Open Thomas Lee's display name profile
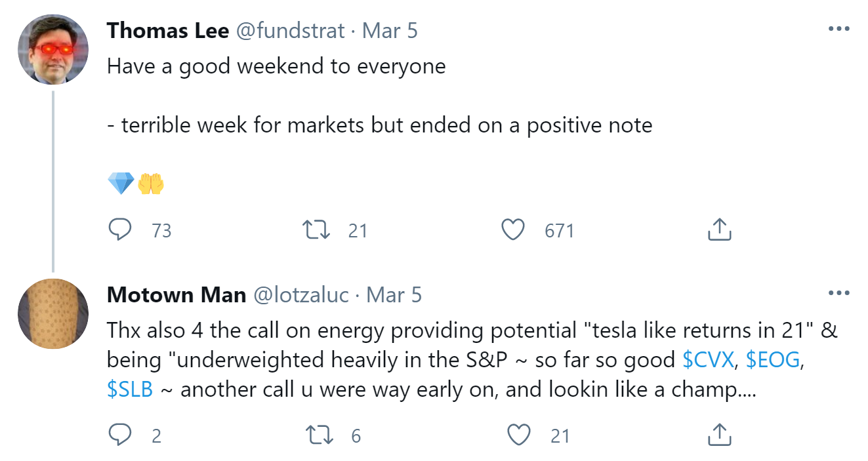 point(167,31)
